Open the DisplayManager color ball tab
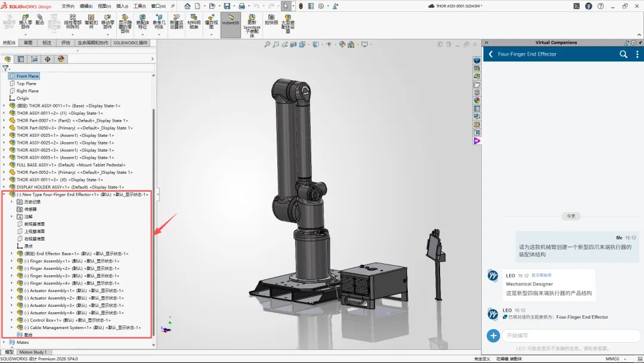This screenshot has width=644, height=363. tap(61, 59)
